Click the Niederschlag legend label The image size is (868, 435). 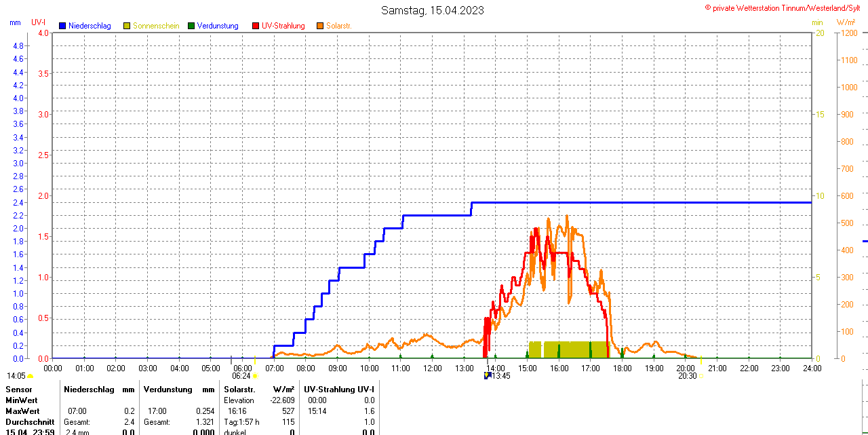point(90,26)
